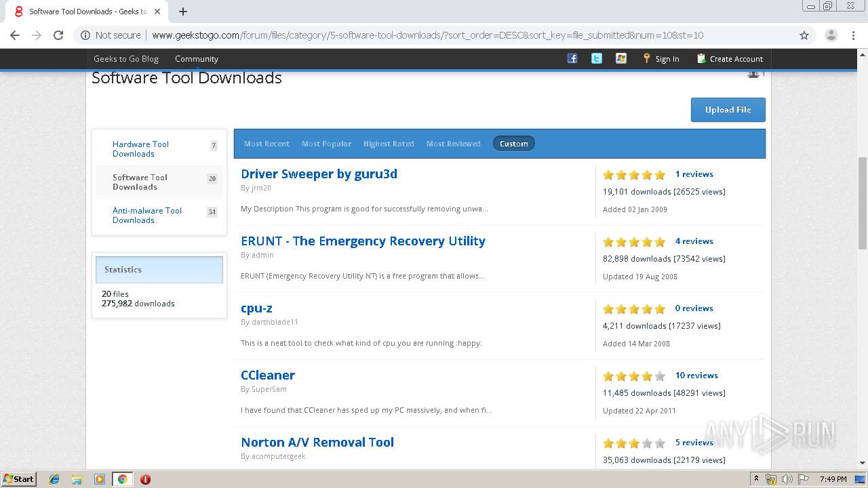Click the Statistics panel header
The height and width of the screenshot is (488, 868).
[159, 269]
